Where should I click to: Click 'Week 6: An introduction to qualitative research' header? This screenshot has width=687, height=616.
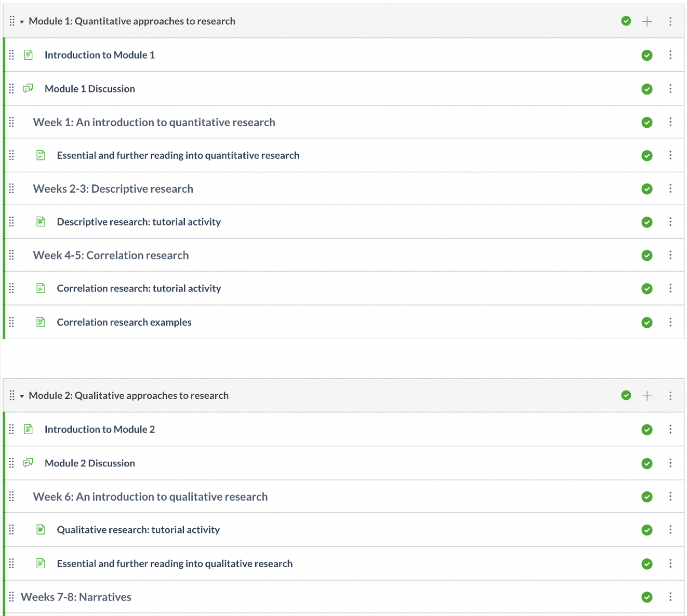[151, 497]
